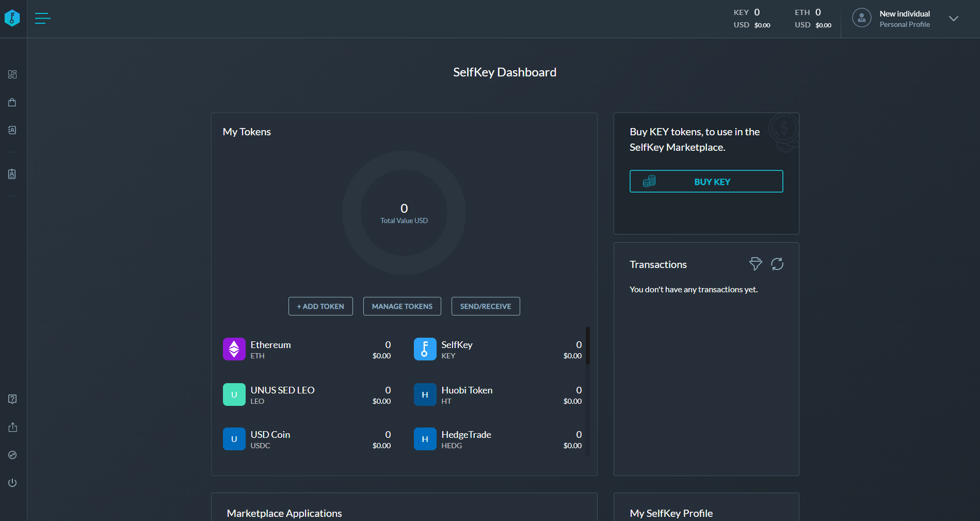Click the SelfKey Dashboard title
980x521 pixels.
pos(505,72)
